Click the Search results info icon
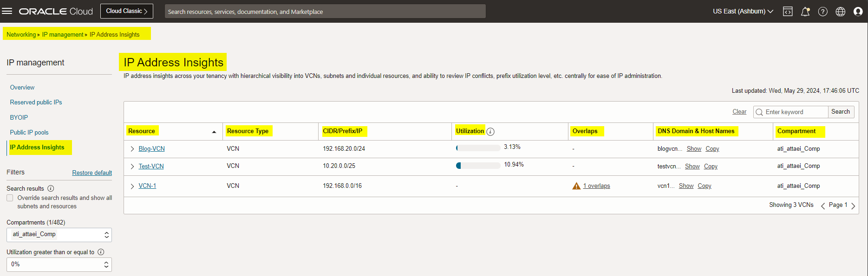Viewport: 868px width, 276px height. [x=51, y=188]
